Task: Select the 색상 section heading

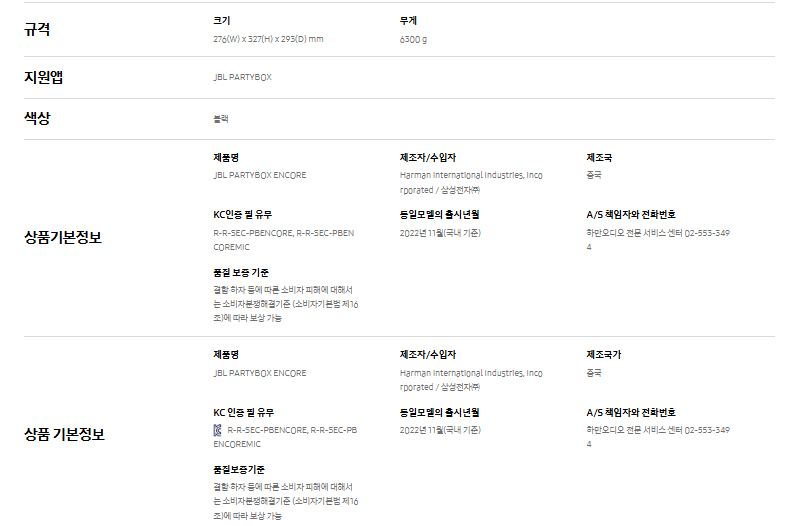Action: pos(37,118)
